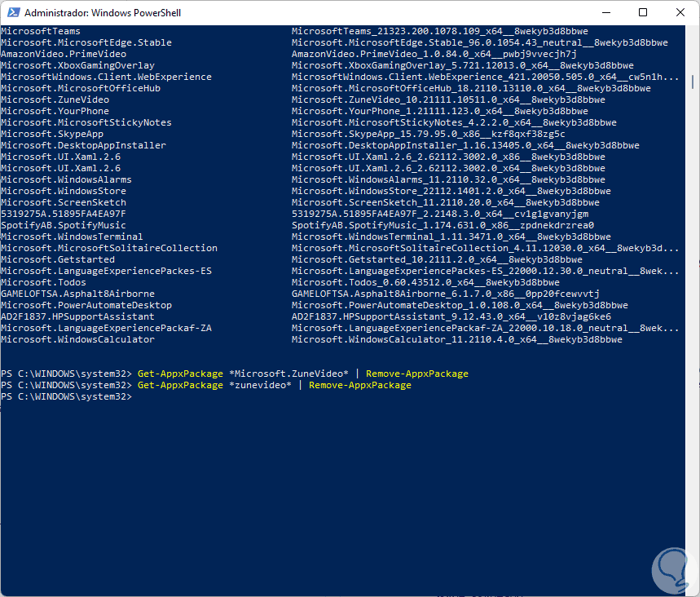Screen dimensions: 700x597
Task: Select Microsoft.SkypeApp name
Action: tap(52, 134)
